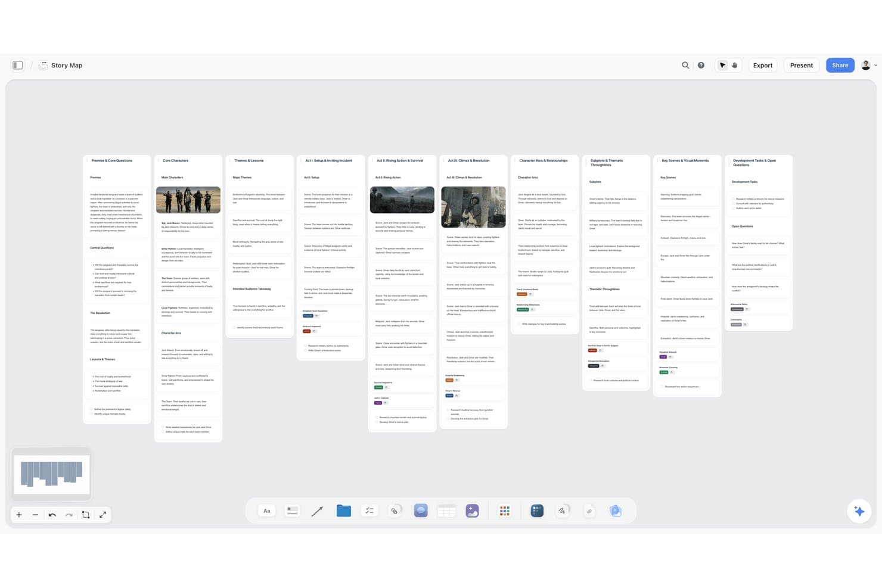
Task: Open the color grid swatches tool
Action: (505, 511)
